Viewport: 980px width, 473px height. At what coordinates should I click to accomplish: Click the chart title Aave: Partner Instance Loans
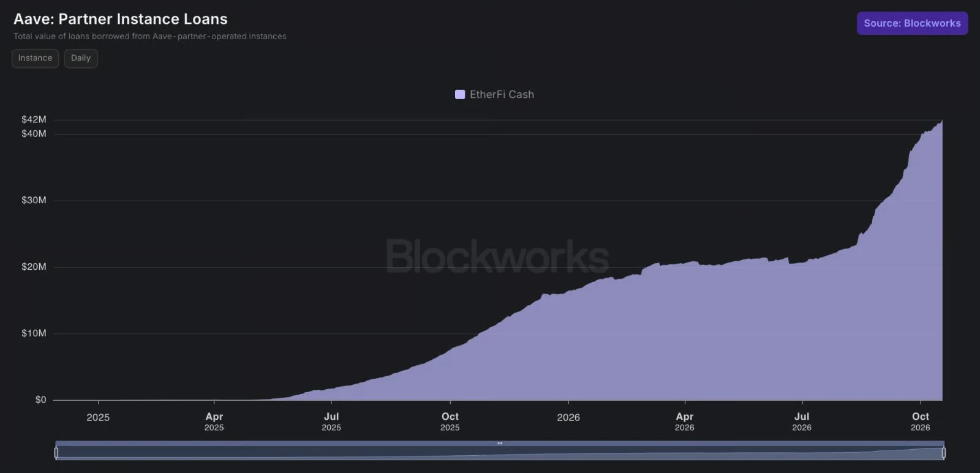tap(121, 19)
